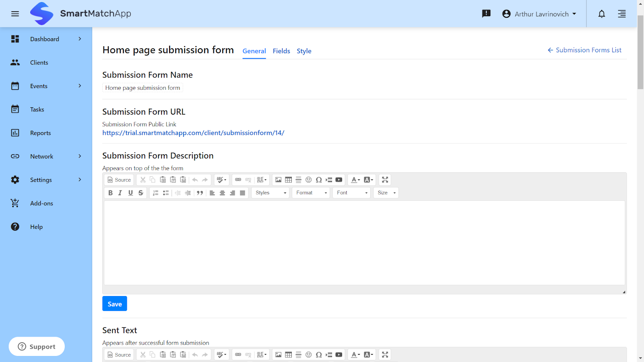Insert a smiley emoticon
Viewport: 644px width, 362px height.
click(x=309, y=180)
